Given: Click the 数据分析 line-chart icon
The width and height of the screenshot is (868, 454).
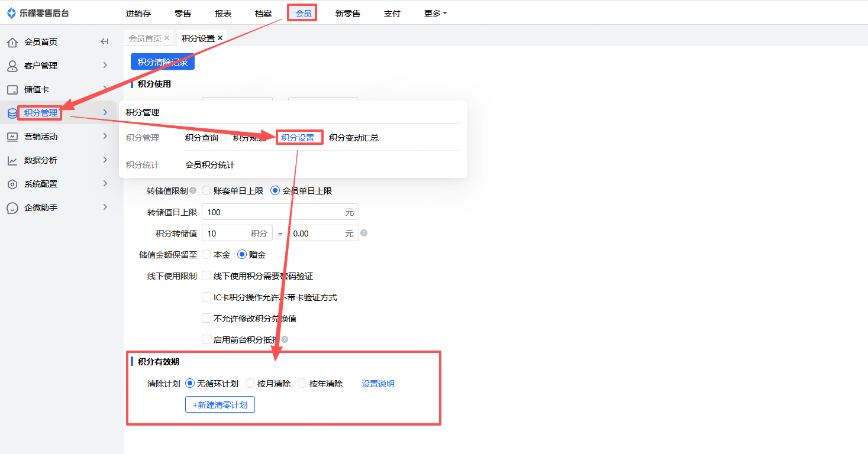Looking at the screenshot, I should tap(12, 160).
